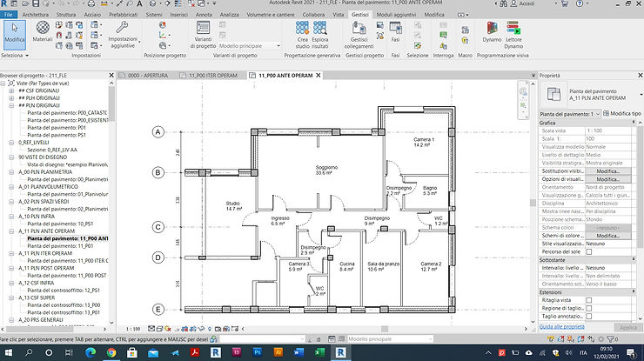This screenshot has width=644, height=361.
Task: Open Photoshop from the taskbar
Action: tap(257, 352)
